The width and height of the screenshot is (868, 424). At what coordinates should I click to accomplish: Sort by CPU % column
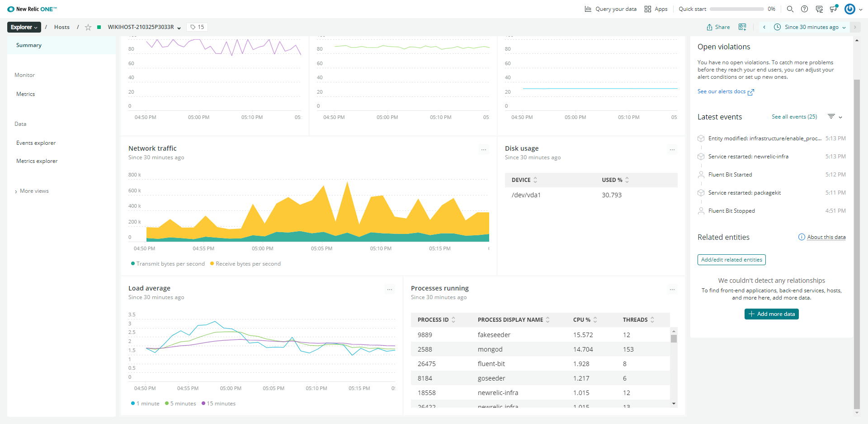click(595, 320)
